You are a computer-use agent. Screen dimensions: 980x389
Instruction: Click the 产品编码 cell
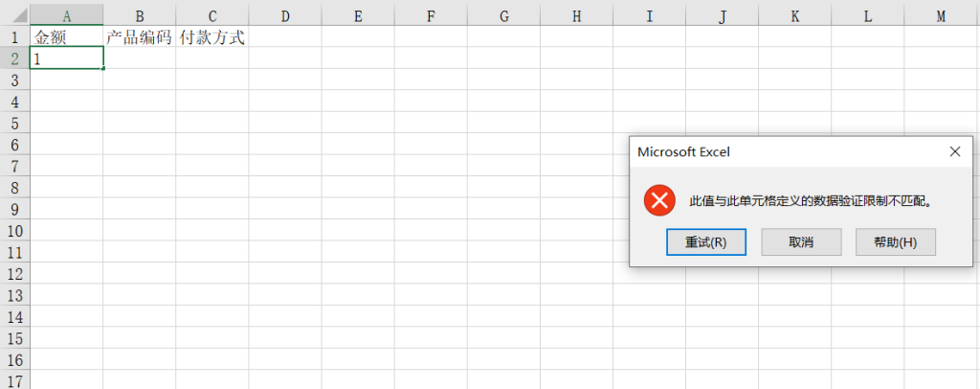coord(140,37)
